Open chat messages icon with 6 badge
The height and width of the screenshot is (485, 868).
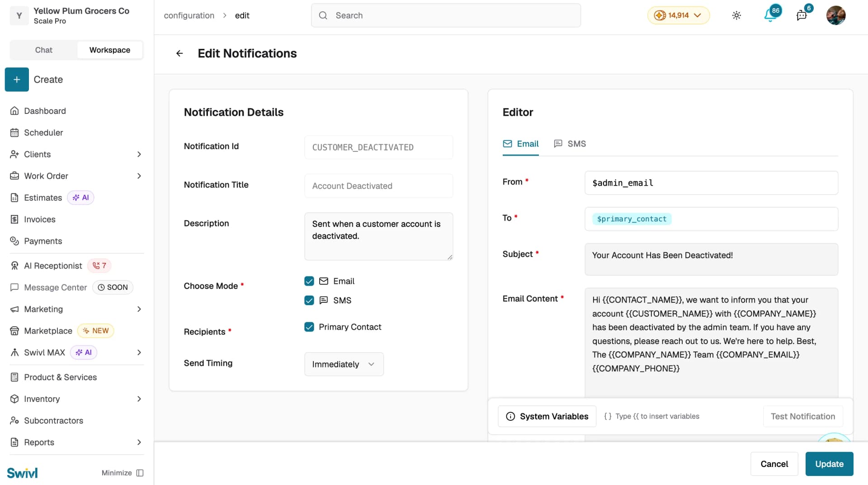pos(802,15)
